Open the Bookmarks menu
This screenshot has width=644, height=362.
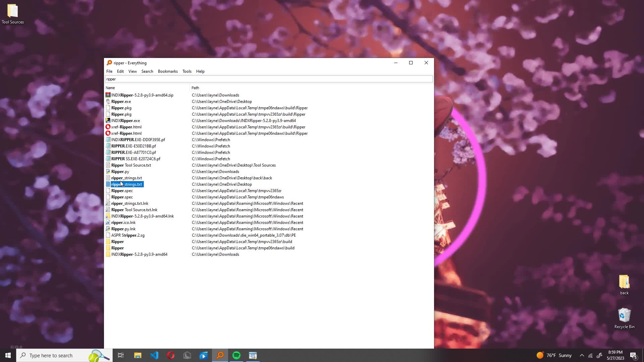click(168, 71)
